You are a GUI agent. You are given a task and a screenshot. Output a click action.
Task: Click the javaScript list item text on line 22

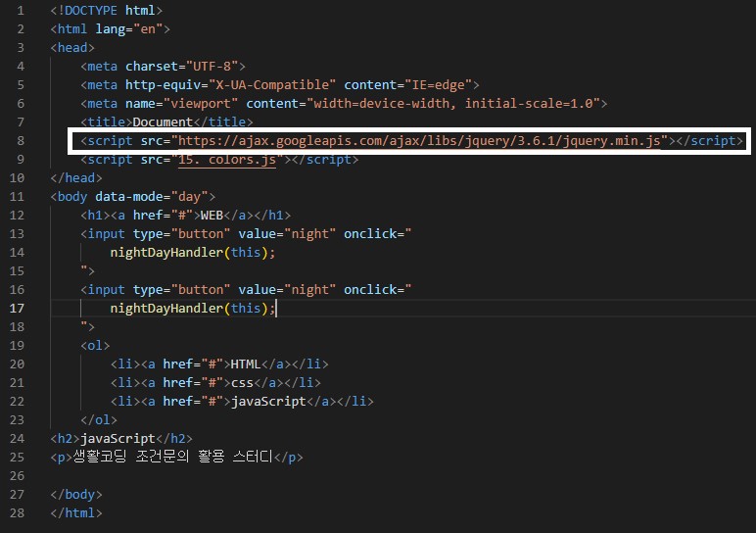tap(268, 402)
